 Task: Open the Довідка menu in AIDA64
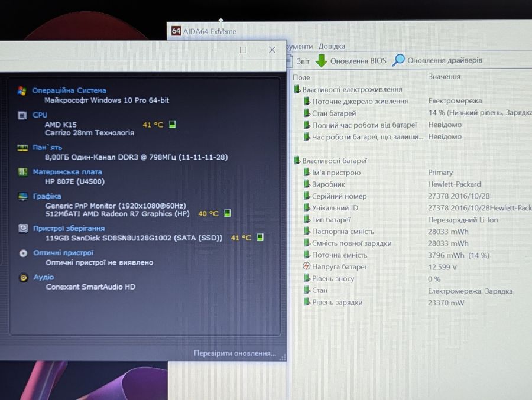pyautogui.click(x=332, y=46)
